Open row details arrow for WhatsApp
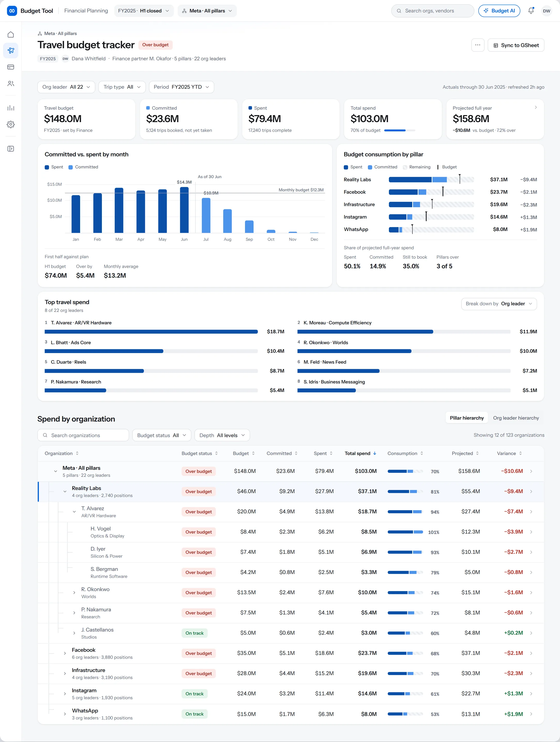 [x=531, y=714]
